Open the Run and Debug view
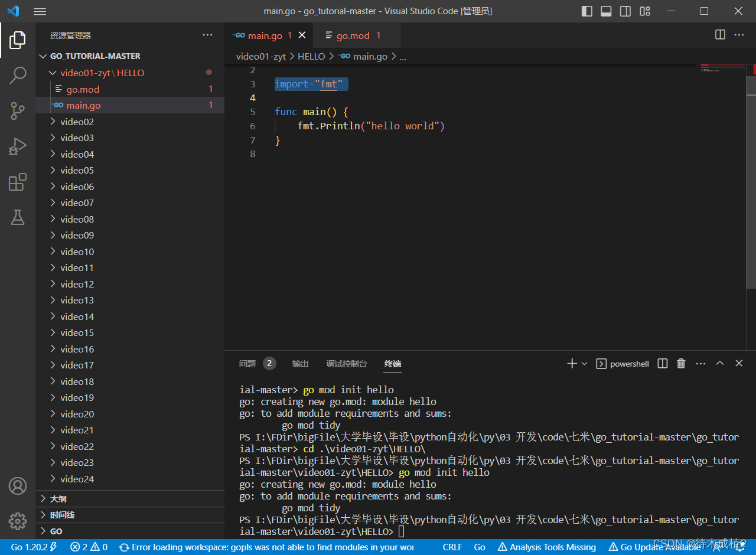Viewport: 756px width, 555px height. point(18,146)
